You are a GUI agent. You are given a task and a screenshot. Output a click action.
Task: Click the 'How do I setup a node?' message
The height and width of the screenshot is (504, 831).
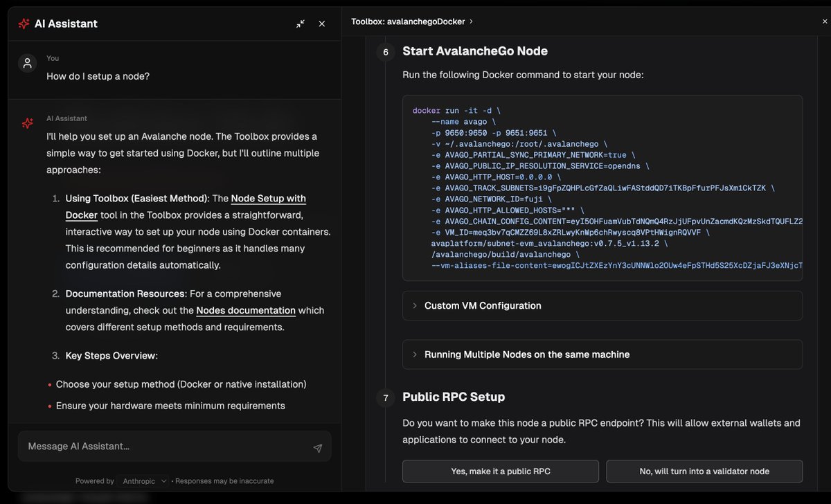(x=98, y=76)
